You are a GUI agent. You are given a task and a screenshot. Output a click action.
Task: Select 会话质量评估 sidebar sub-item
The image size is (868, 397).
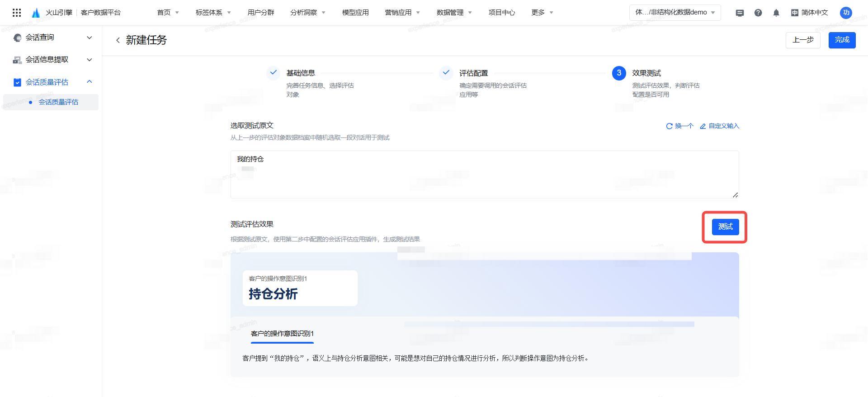click(58, 102)
